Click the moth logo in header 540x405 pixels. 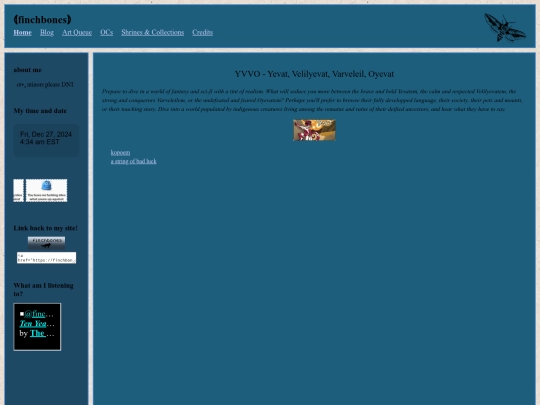click(x=505, y=28)
